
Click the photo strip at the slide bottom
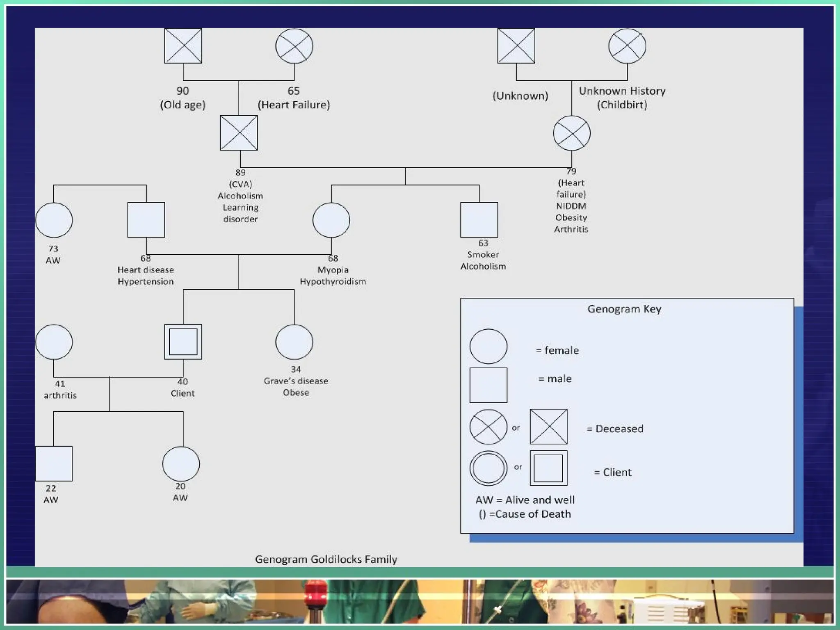pyautogui.click(x=420, y=601)
